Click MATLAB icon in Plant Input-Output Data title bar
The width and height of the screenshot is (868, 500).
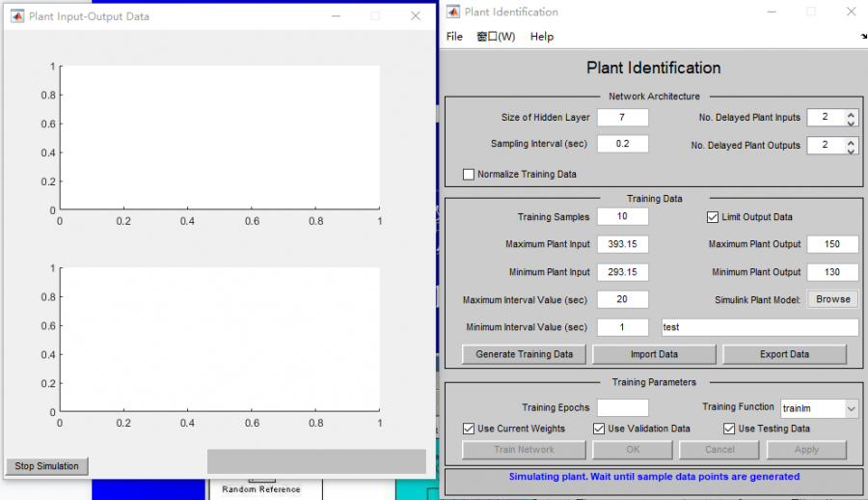coord(16,16)
